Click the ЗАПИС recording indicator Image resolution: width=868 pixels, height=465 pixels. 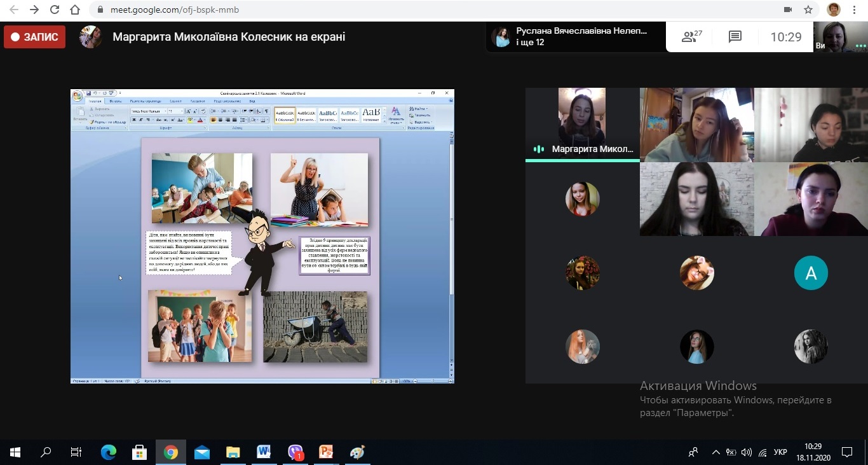click(x=35, y=37)
